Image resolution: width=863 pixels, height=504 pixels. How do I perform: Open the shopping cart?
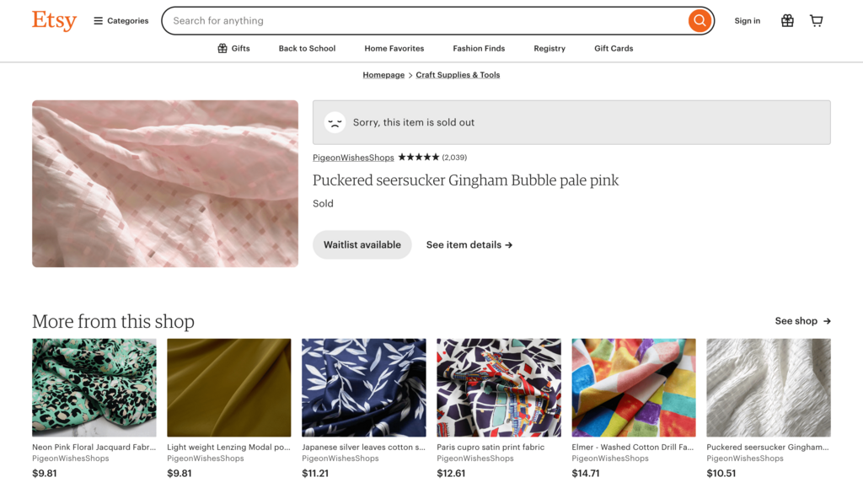816,20
